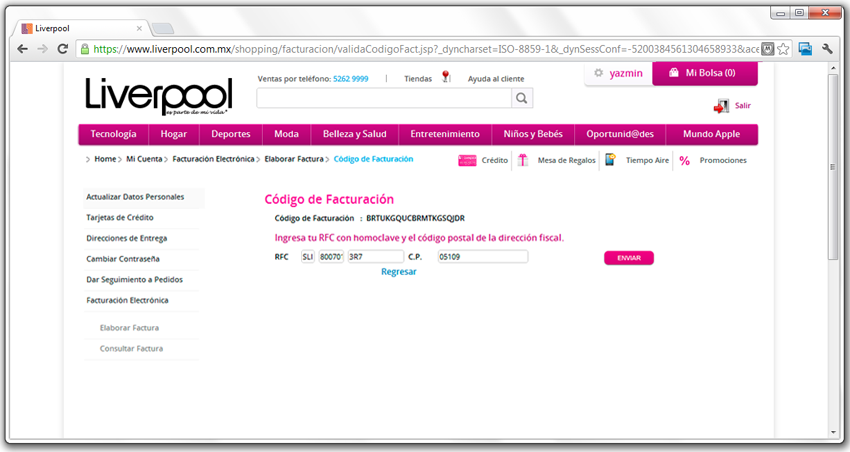Open the Tecnología menu
This screenshot has height=452, width=850.
pyautogui.click(x=113, y=134)
